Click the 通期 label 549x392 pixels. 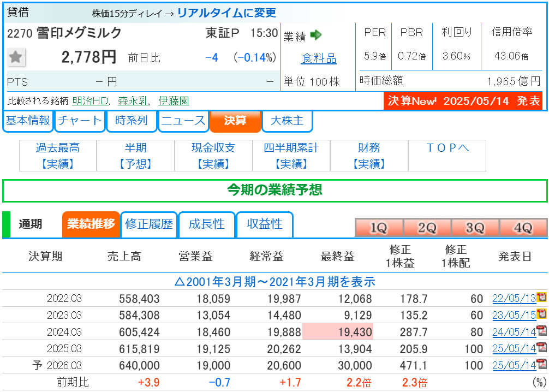tap(31, 224)
